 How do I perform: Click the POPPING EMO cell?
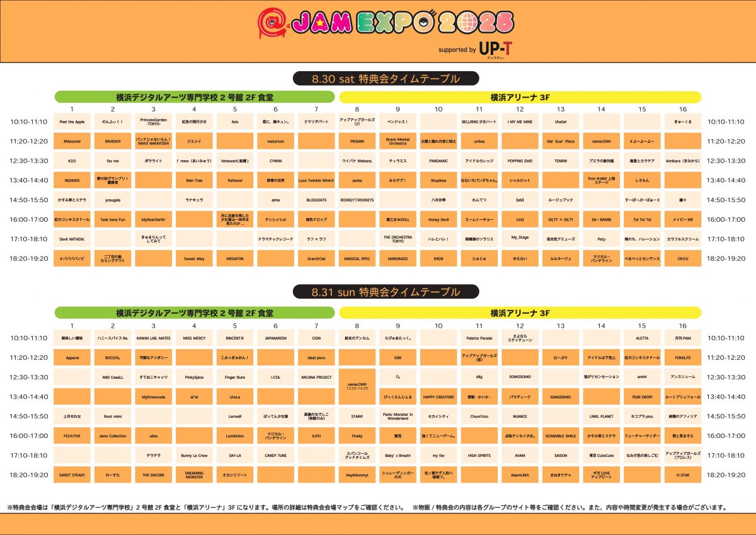click(x=520, y=161)
